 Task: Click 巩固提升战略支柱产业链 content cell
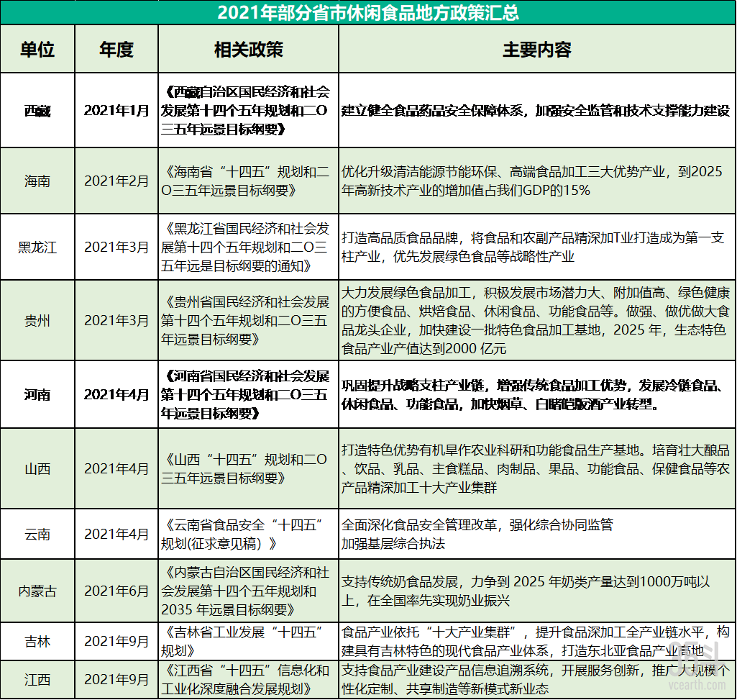coord(537,394)
